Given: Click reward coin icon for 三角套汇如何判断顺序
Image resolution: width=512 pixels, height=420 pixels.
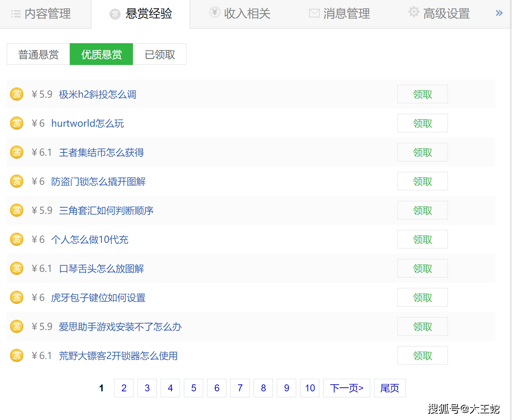Looking at the screenshot, I should pos(17,210).
